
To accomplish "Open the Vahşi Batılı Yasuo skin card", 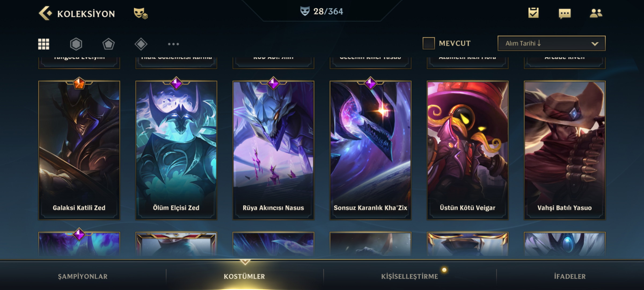I will (x=565, y=150).
